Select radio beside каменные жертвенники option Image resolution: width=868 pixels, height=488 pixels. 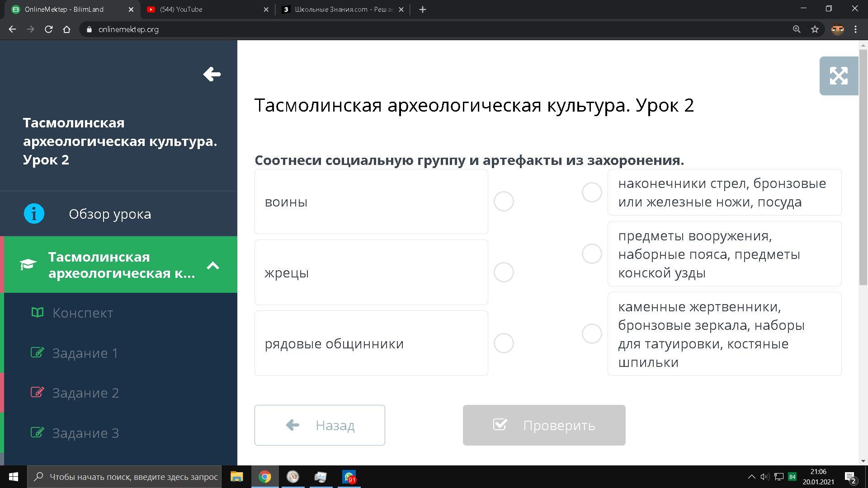tap(592, 334)
